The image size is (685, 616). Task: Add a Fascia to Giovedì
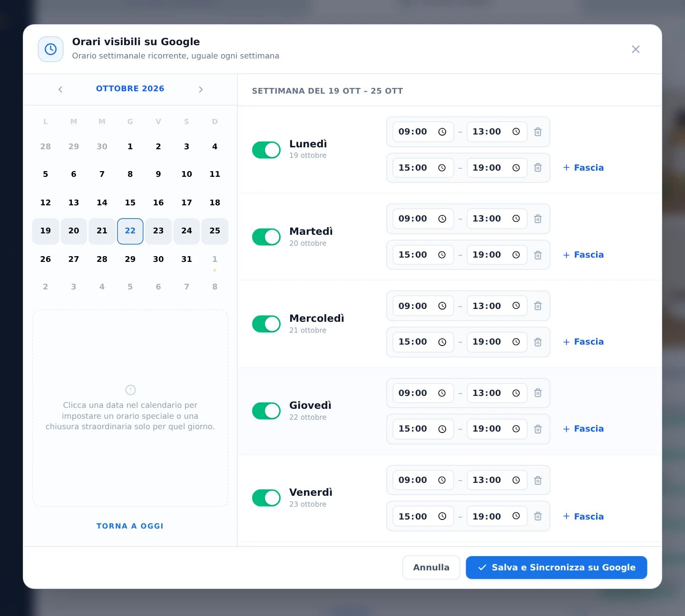point(583,429)
